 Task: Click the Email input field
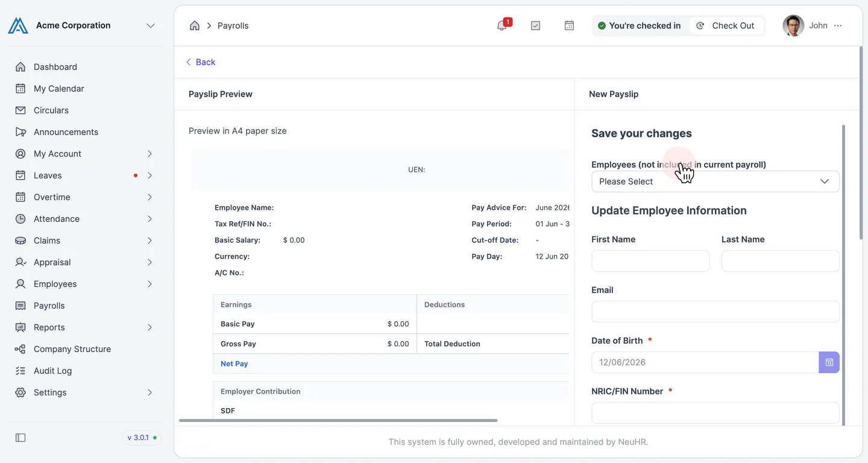click(715, 312)
